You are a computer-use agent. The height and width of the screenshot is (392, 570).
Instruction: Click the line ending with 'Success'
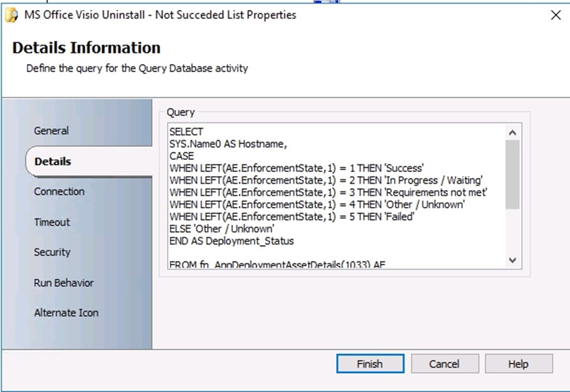pos(296,168)
